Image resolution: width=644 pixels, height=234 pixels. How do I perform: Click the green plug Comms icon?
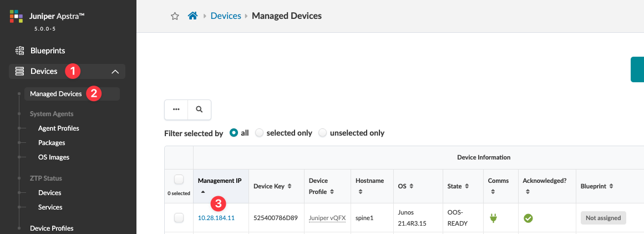tap(493, 218)
